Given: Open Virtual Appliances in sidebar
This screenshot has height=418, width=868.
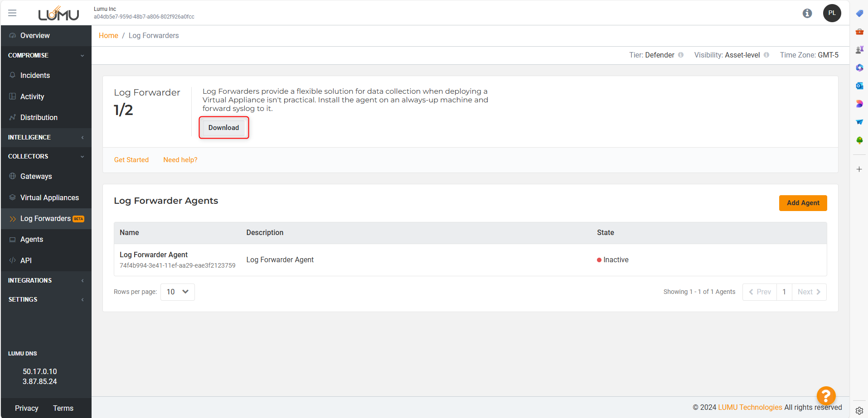Looking at the screenshot, I should (x=49, y=198).
